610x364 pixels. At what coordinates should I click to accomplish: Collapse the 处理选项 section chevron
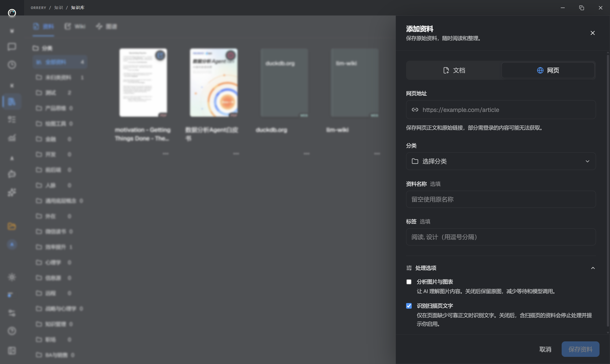click(x=593, y=268)
